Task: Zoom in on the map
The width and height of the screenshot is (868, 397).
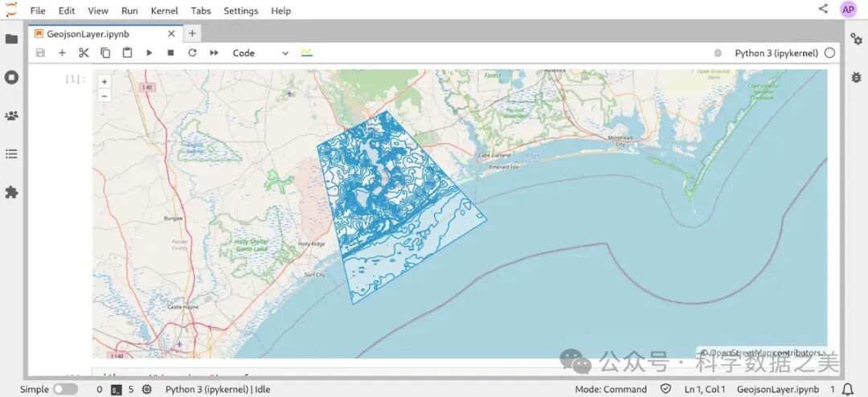Action: point(104,81)
